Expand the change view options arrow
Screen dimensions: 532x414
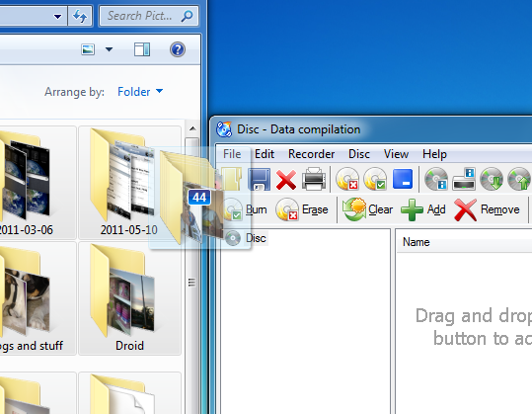click(109, 49)
